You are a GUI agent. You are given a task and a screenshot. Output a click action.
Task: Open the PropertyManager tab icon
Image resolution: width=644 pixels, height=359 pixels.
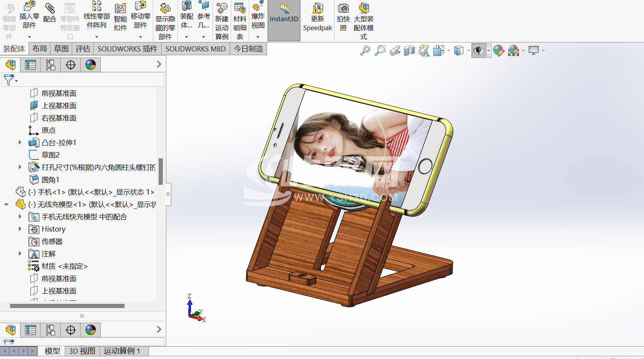(x=30, y=65)
